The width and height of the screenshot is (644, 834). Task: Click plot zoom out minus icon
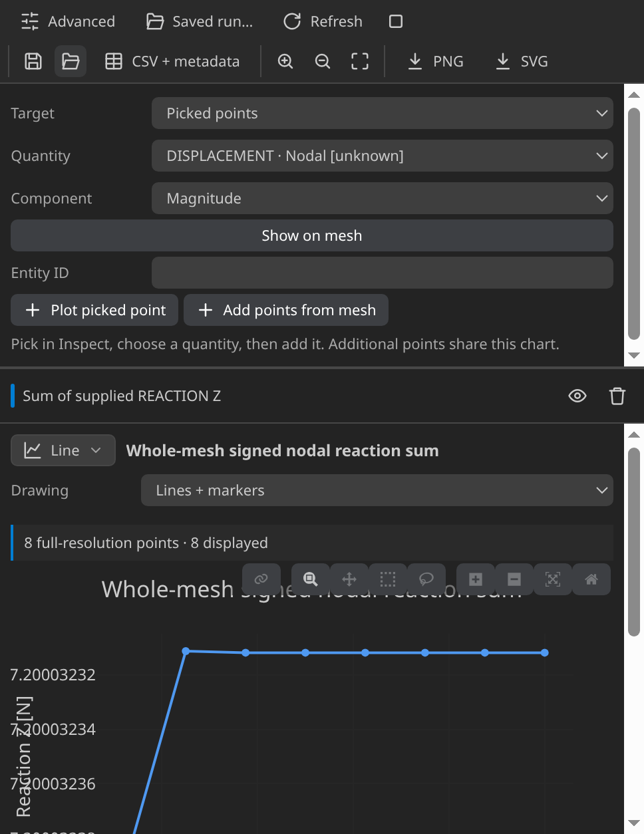pyautogui.click(x=514, y=579)
